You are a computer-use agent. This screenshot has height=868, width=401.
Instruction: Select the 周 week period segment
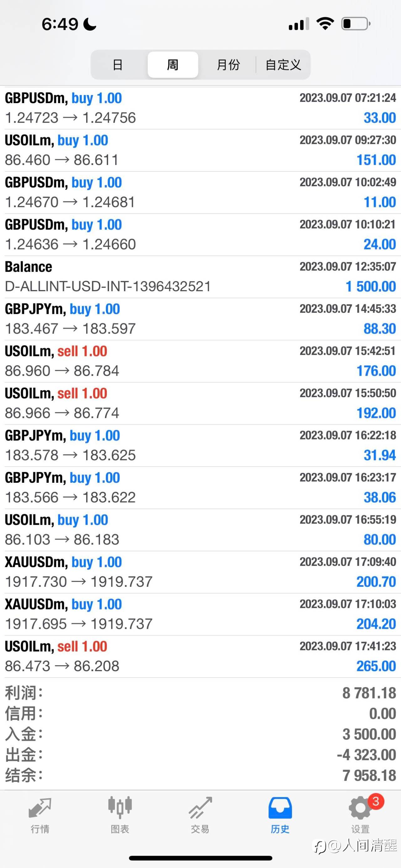[x=173, y=65]
